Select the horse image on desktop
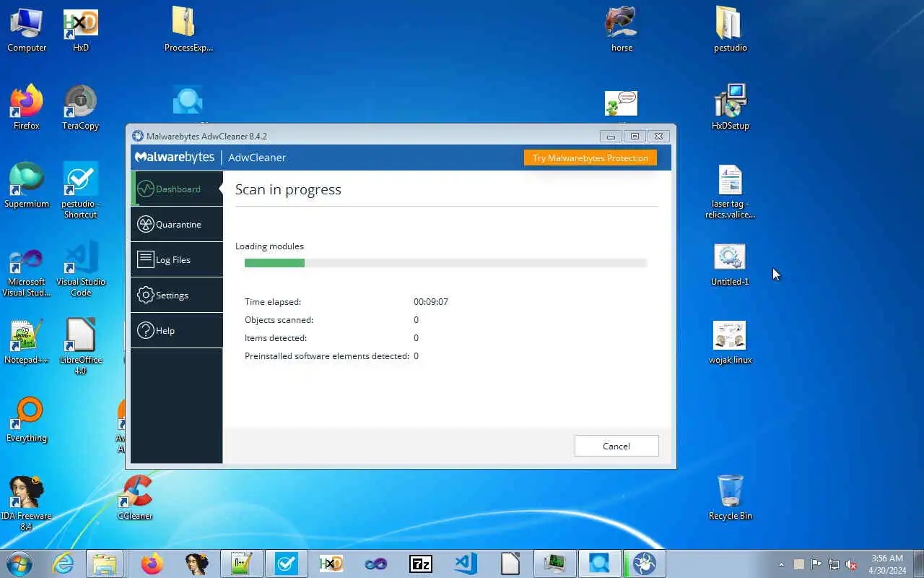Viewport: 924px width, 578px height. (x=622, y=30)
